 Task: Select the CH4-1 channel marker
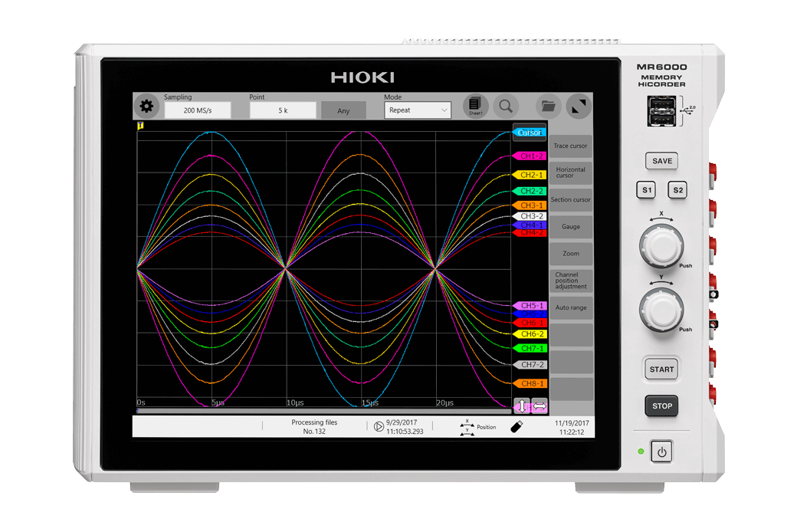coord(530,225)
